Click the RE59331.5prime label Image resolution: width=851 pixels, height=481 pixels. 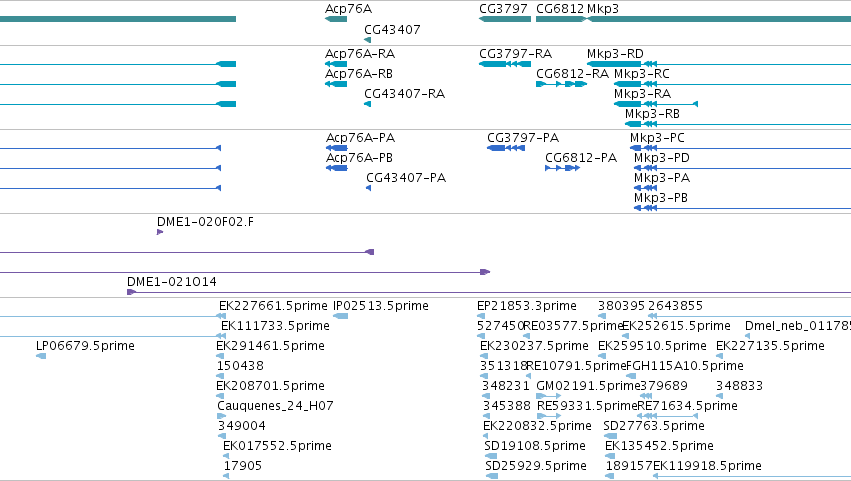(587, 406)
